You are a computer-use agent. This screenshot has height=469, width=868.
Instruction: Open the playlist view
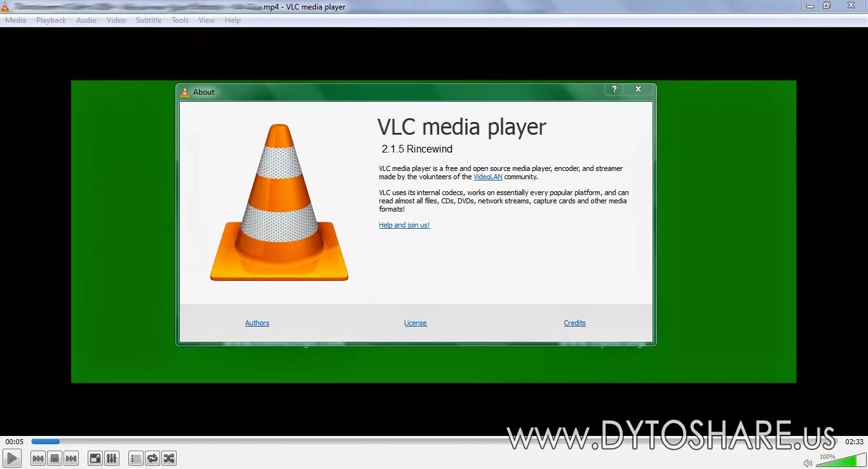[135, 458]
